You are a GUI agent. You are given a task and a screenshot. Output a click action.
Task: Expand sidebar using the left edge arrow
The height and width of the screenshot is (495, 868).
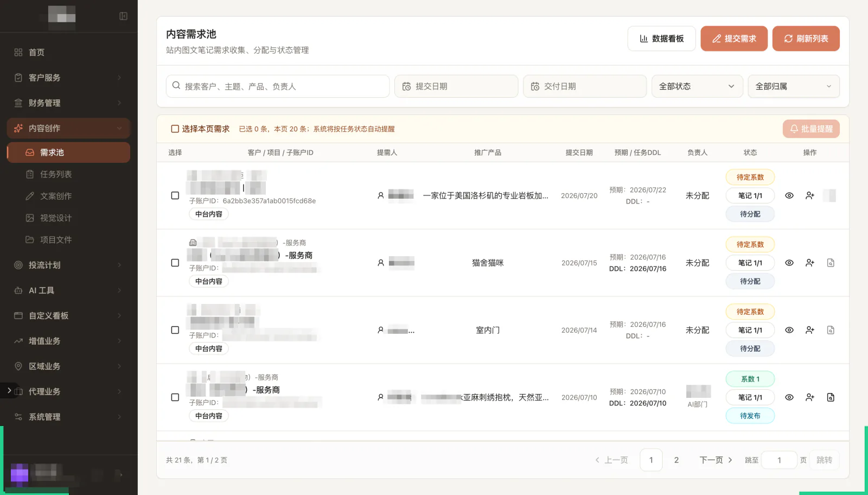point(9,390)
